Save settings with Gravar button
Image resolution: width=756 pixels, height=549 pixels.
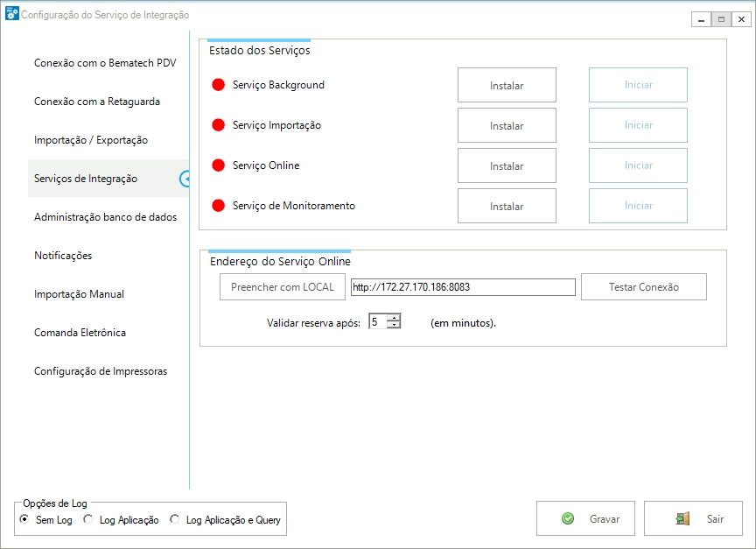pyautogui.click(x=585, y=518)
